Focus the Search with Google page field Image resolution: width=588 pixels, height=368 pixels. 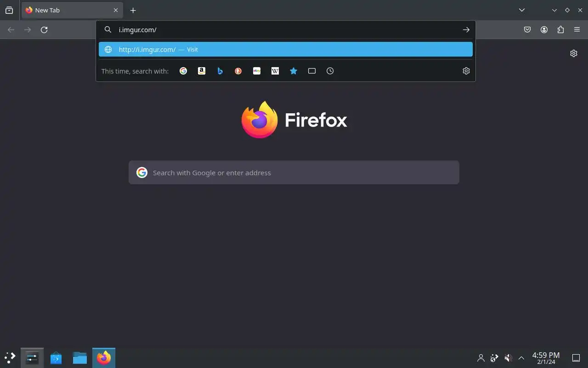(294, 172)
